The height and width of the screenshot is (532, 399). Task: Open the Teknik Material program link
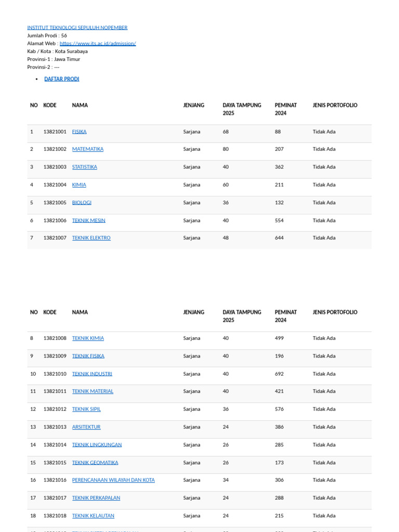coord(92,391)
